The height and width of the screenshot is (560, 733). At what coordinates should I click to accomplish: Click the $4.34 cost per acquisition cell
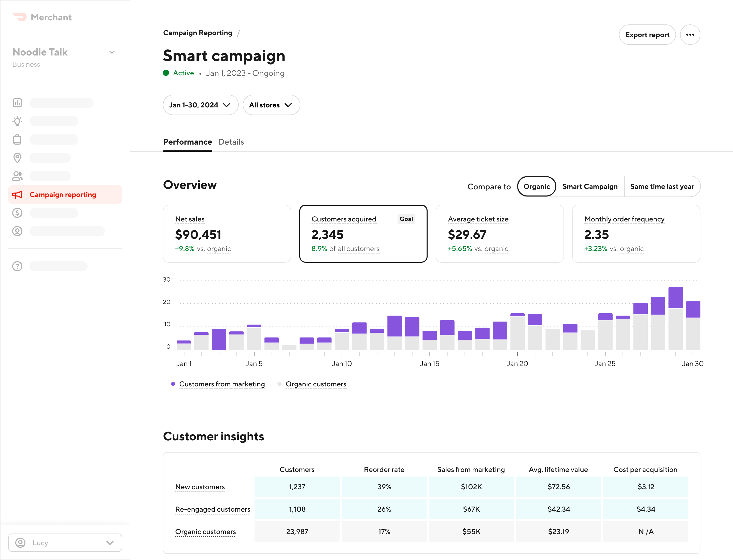(x=646, y=509)
